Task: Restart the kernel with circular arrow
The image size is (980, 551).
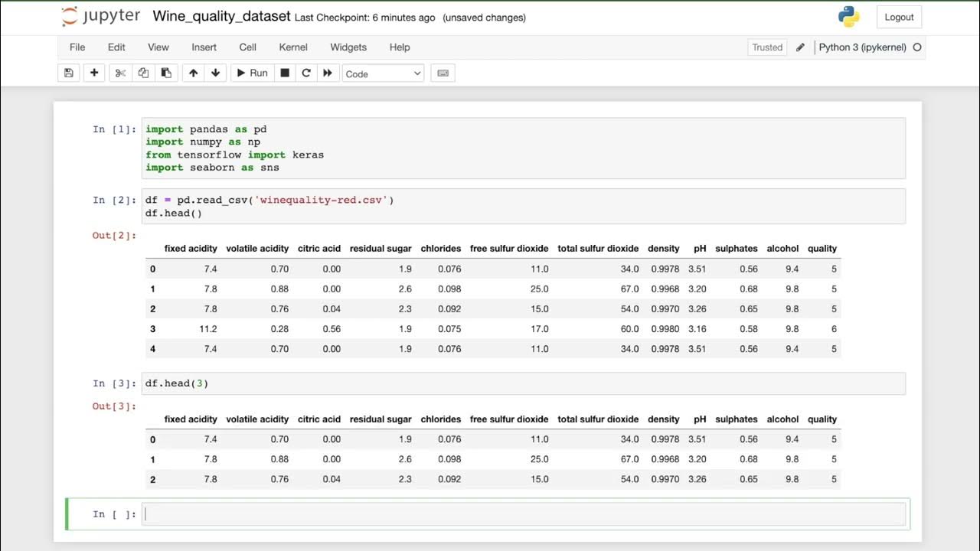Action: pos(306,73)
